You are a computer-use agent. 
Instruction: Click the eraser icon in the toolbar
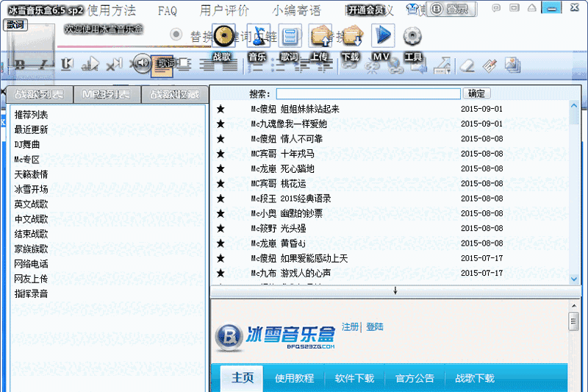point(467,65)
